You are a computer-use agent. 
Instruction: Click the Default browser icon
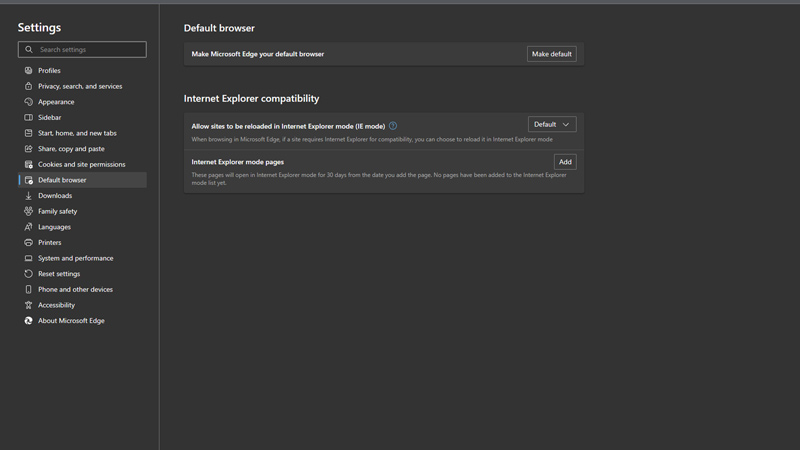(29, 180)
